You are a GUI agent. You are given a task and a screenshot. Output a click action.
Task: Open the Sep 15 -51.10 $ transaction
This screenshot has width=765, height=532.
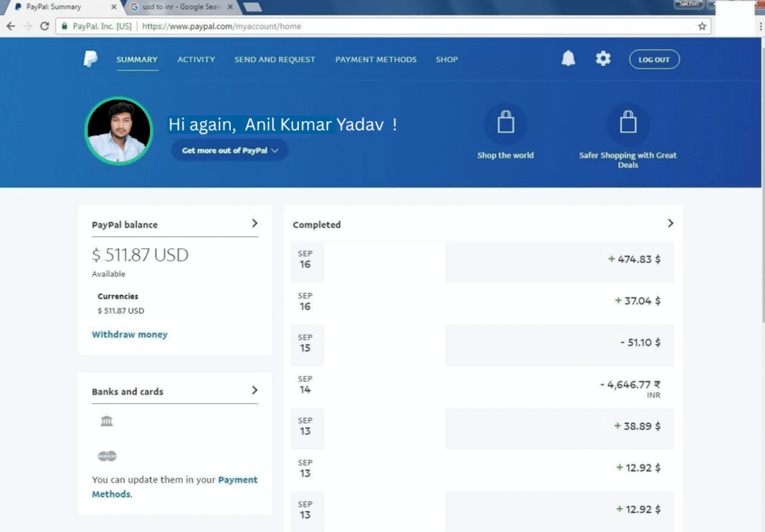click(x=482, y=345)
